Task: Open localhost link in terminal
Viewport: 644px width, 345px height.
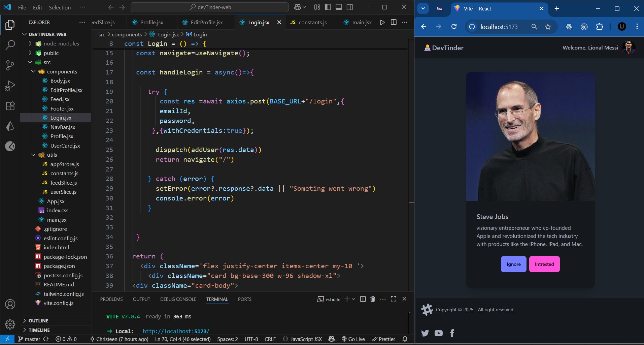Action: (176, 331)
